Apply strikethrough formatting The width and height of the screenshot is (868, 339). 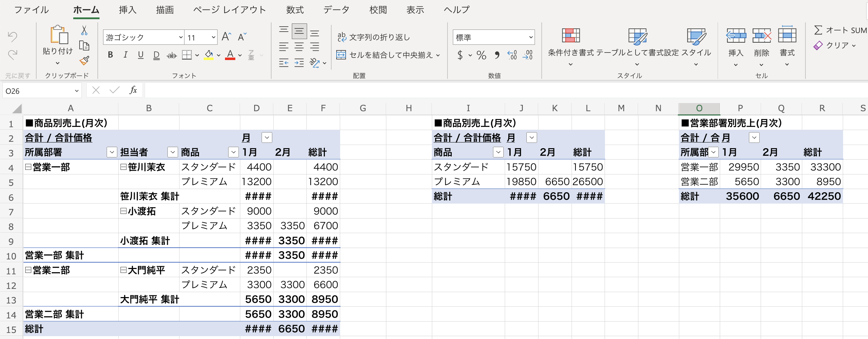pyautogui.click(x=172, y=55)
